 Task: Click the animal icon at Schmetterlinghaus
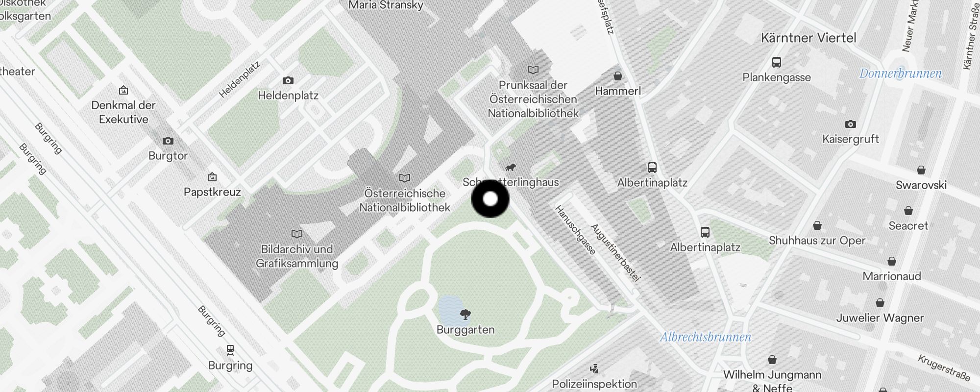tap(511, 167)
